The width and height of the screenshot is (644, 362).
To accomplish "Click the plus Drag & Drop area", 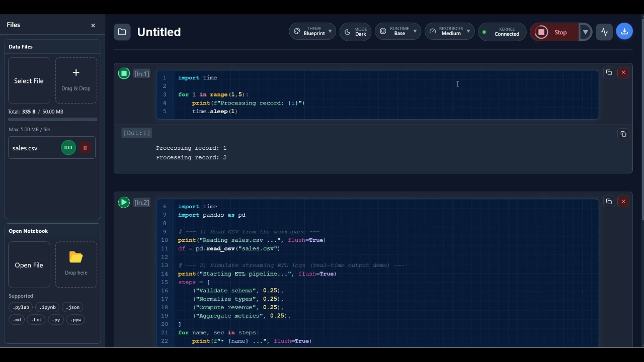I will (76, 80).
